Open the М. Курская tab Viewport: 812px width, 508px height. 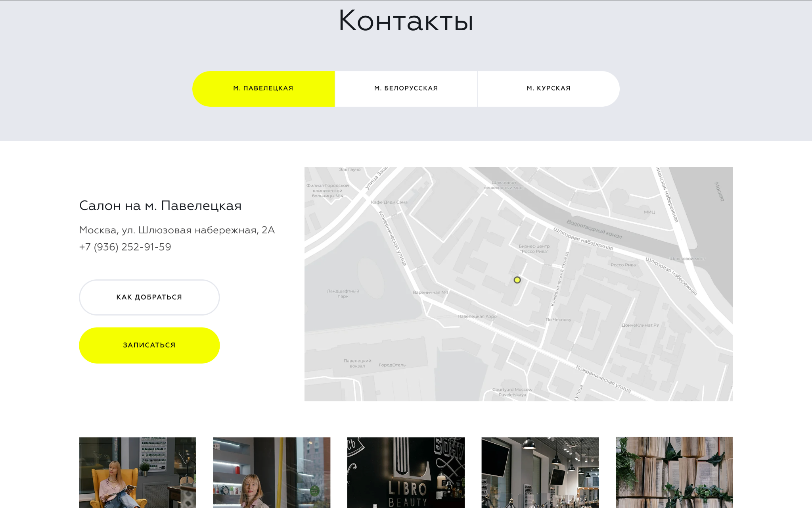tap(548, 89)
